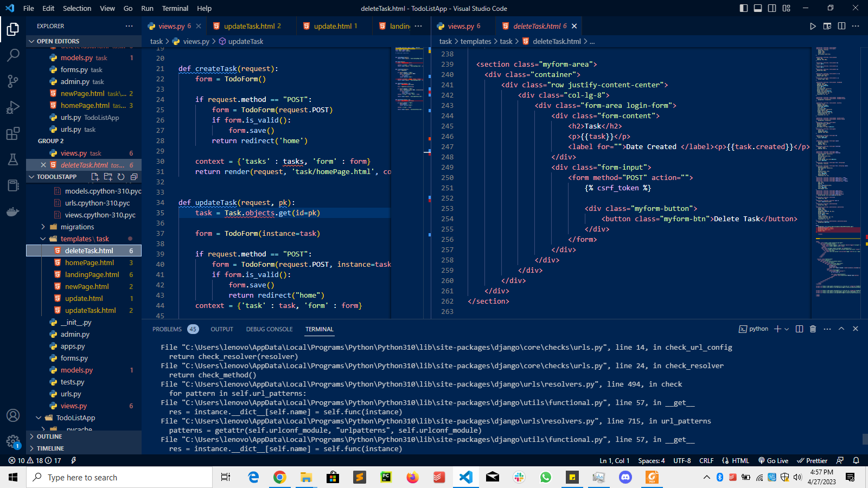Open the Terminal menu
Screen dimensions: 868x488
tap(175, 8)
